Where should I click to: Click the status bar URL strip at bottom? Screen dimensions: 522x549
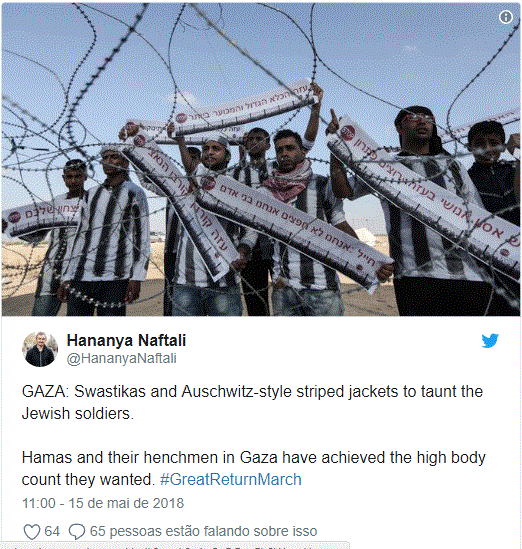point(172,547)
